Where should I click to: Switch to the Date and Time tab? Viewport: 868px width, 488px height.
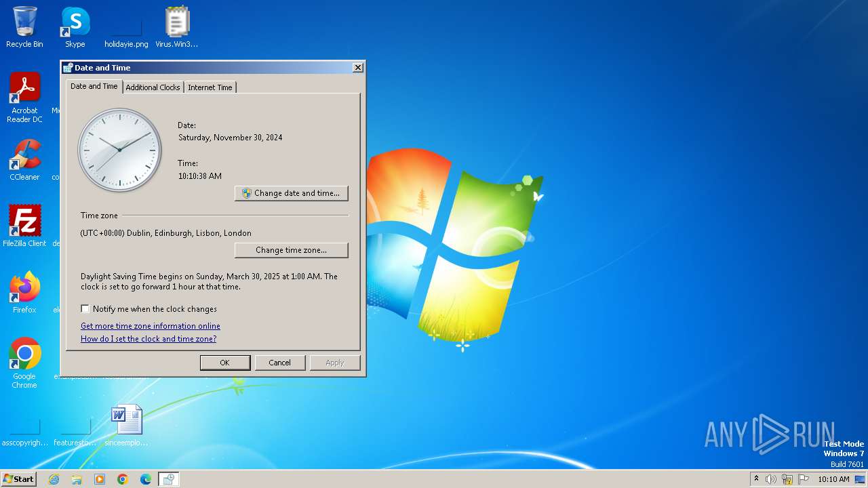(94, 86)
